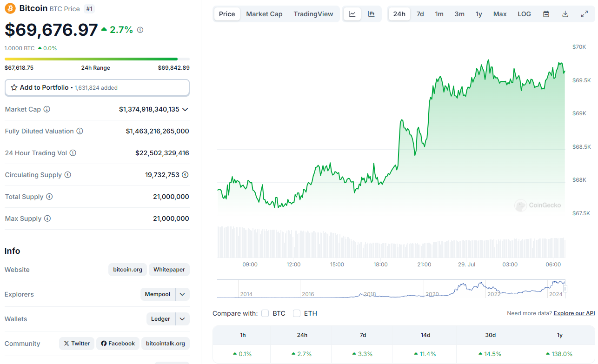The height and width of the screenshot is (364, 598).
Task: Click the $69,676.97 price value
Action: click(51, 30)
